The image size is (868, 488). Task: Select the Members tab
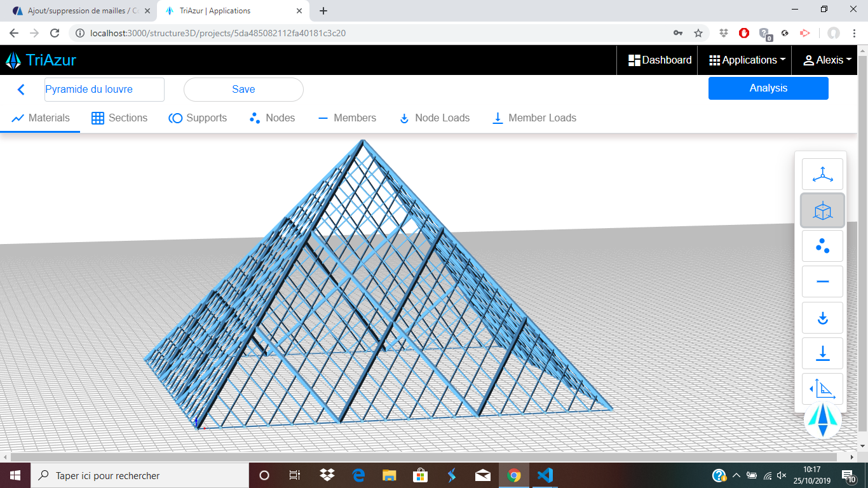(347, 118)
